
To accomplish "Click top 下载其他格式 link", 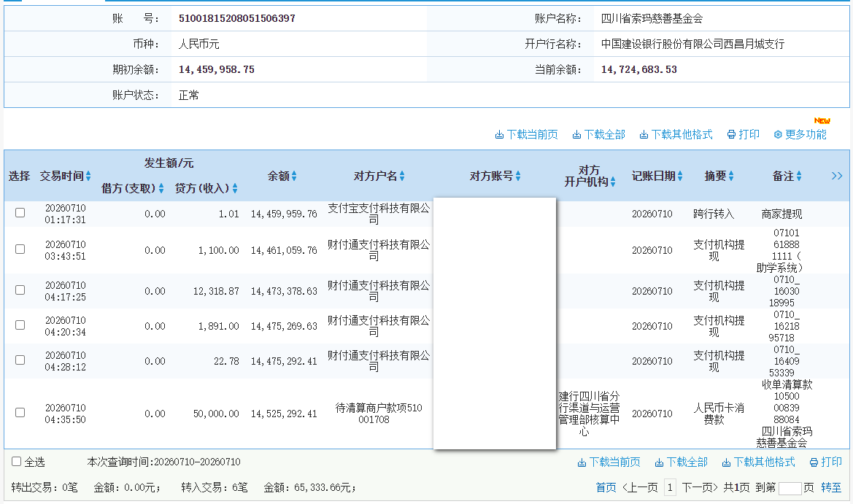I will click(676, 135).
